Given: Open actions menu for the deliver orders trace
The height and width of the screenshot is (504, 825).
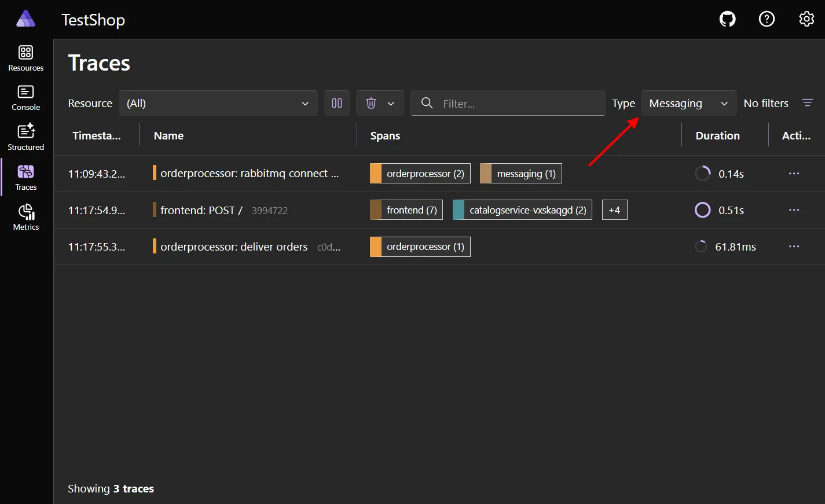Looking at the screenshot, I should pos(794,246).
